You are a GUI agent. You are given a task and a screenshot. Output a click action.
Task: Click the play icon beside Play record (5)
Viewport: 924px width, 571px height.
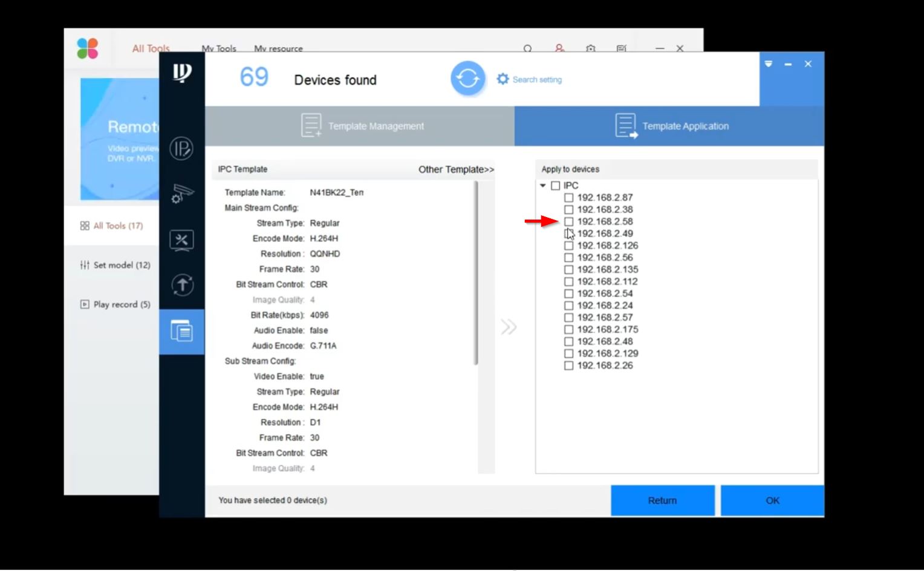pyautogui.click(x=85, y=304)
